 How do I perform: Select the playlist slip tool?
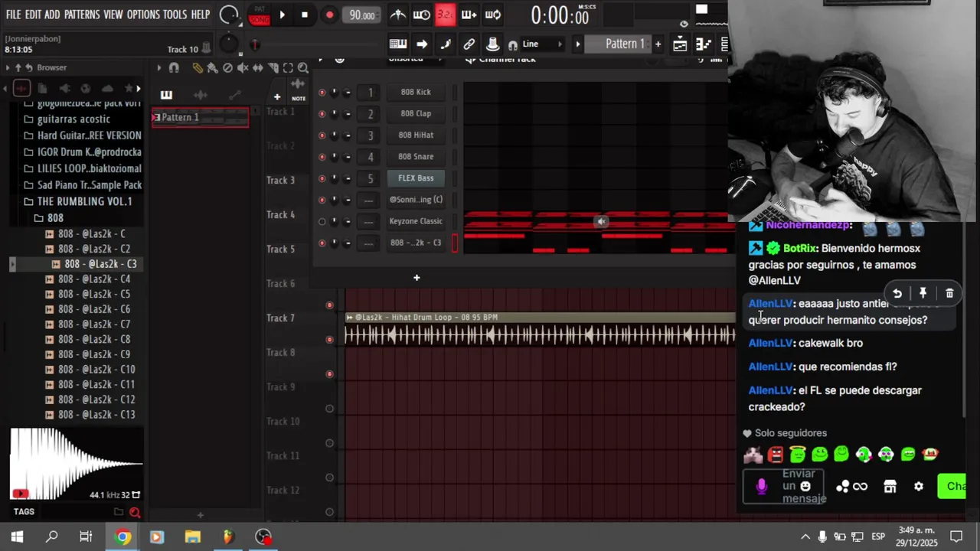258,68
